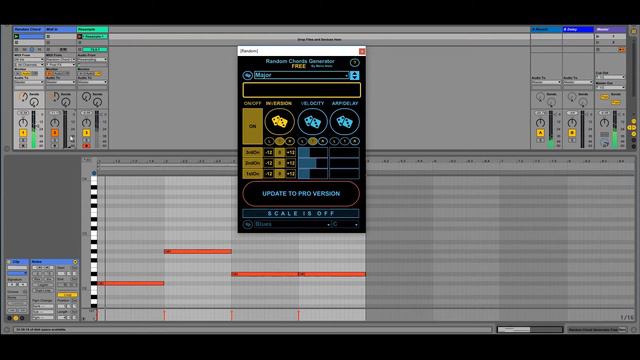
Task: Select the A Reverb return track header
Action: tap(546, 29)
